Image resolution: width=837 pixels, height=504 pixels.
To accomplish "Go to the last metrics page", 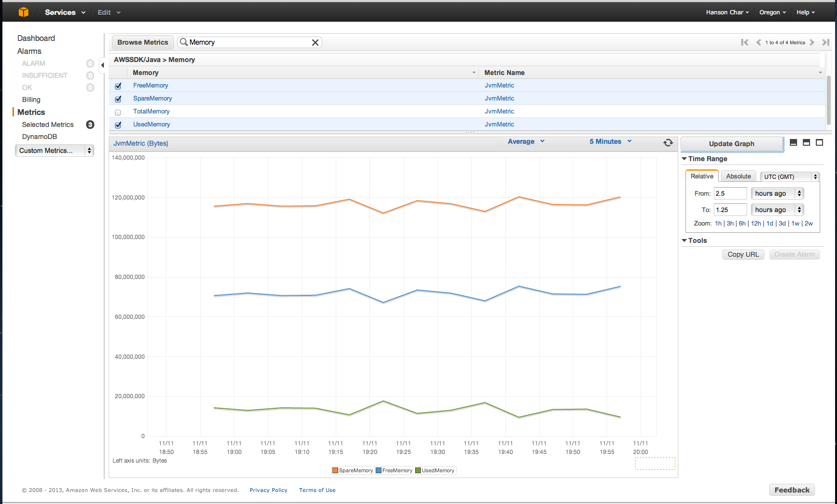I will [826, 42].
